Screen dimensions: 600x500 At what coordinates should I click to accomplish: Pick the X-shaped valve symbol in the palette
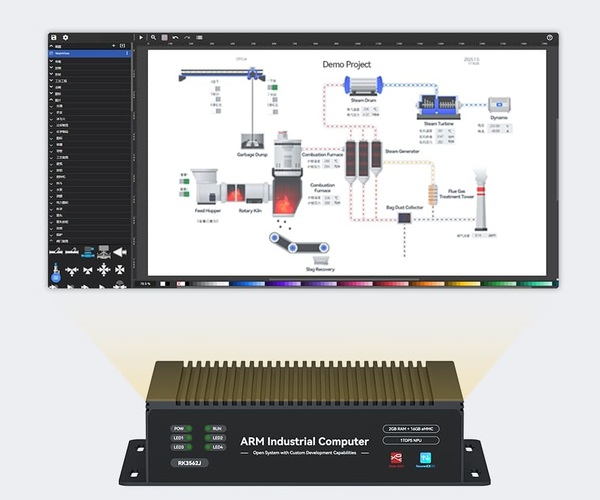point(120,270)
